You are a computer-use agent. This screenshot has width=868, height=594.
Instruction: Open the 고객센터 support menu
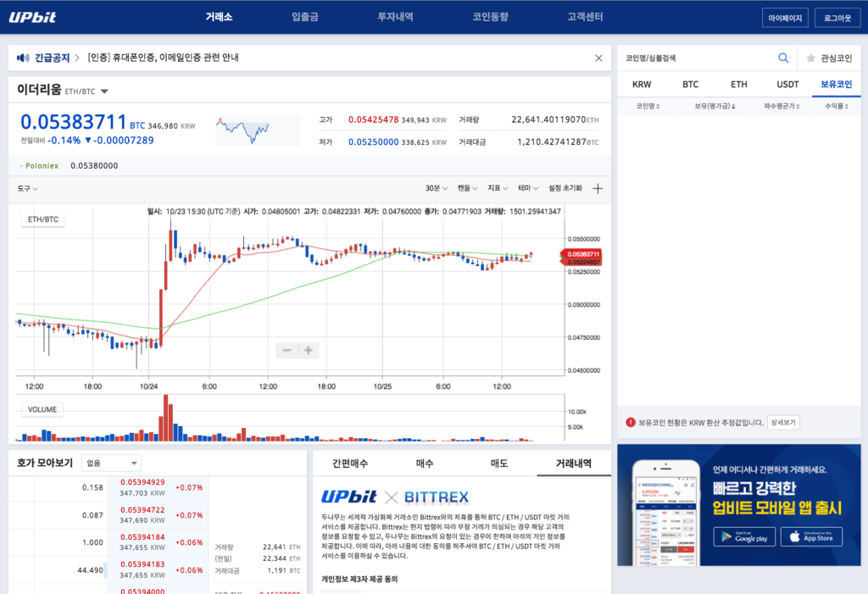pyautogui.click(x=585, y=17)
